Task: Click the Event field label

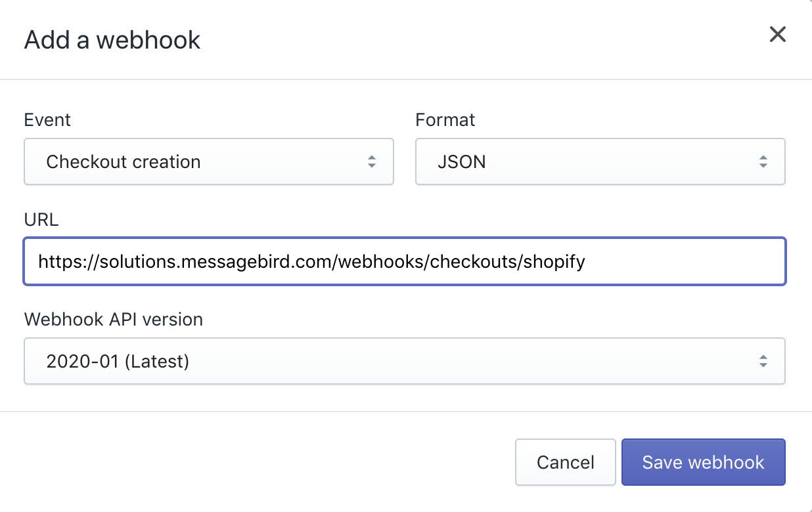Action: tap(47, 120)
